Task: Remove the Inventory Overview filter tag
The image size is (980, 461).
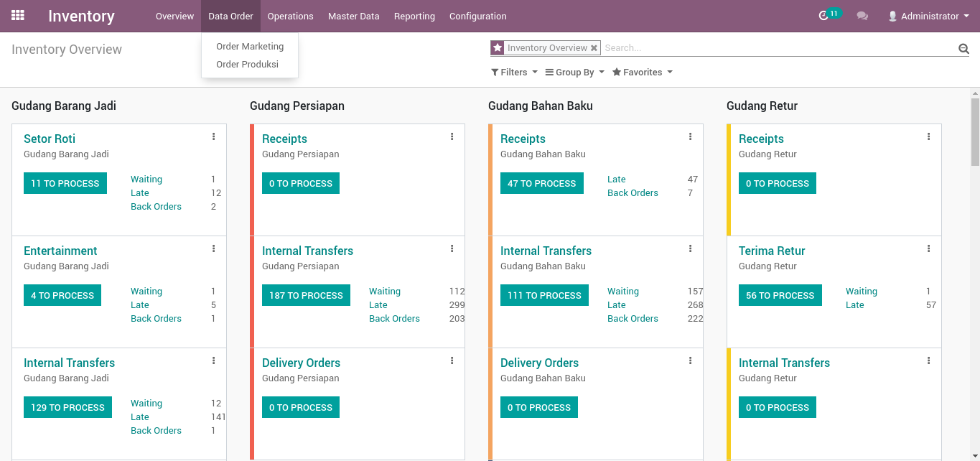Action: [x=594, y=48]
